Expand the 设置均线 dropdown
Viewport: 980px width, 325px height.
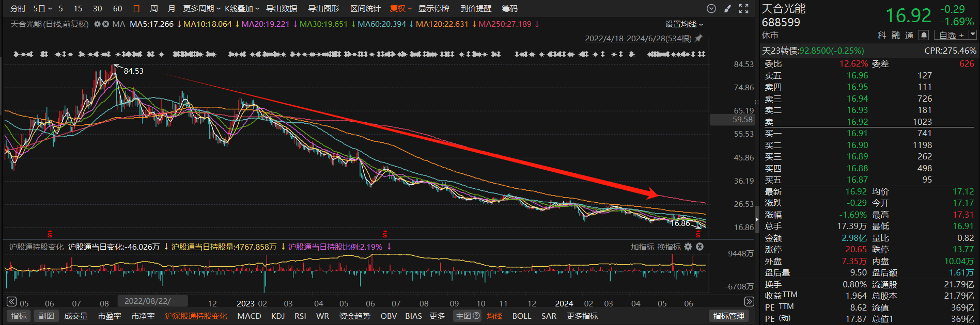tap(684, 24)
